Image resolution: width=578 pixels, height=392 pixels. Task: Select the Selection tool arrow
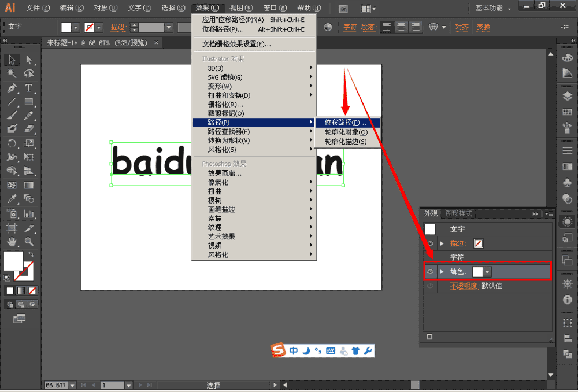12,60
